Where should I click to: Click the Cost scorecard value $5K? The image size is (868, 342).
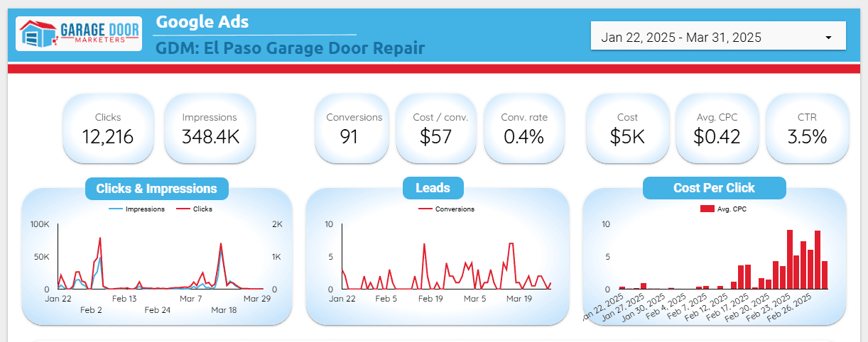coord(627,137)
